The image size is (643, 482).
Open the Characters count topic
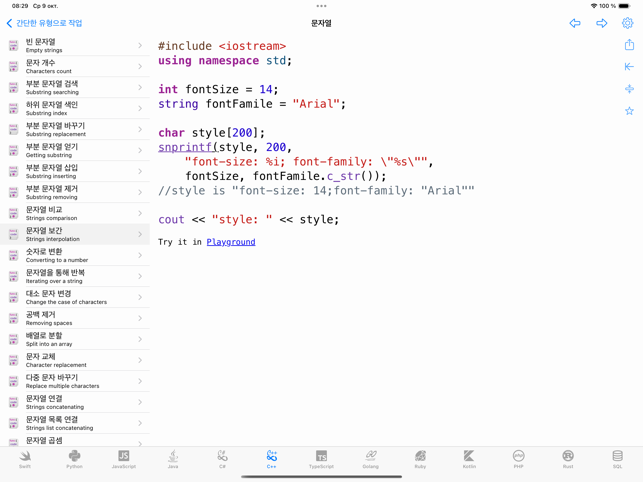(75, 66)
